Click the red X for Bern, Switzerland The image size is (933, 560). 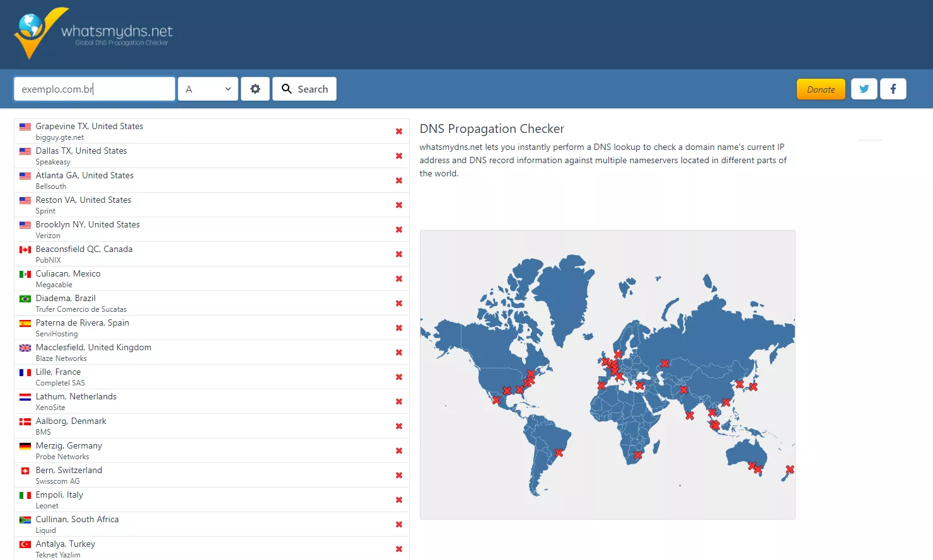coord(399,475)
